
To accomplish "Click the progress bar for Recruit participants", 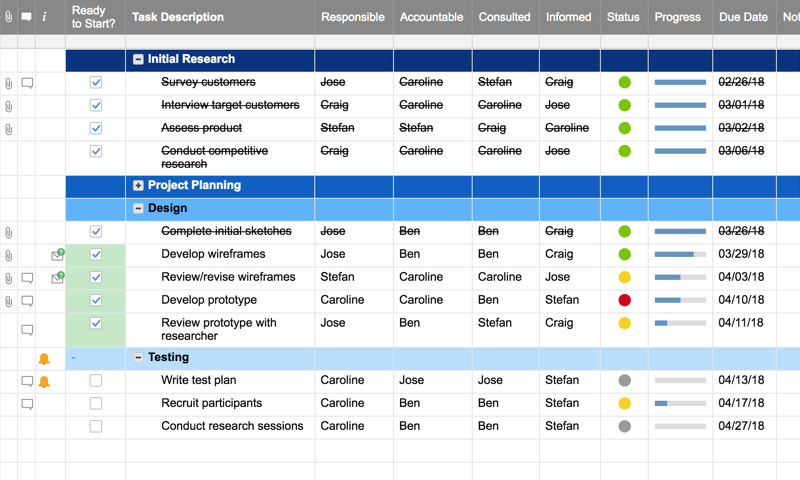I will [680, 404].
